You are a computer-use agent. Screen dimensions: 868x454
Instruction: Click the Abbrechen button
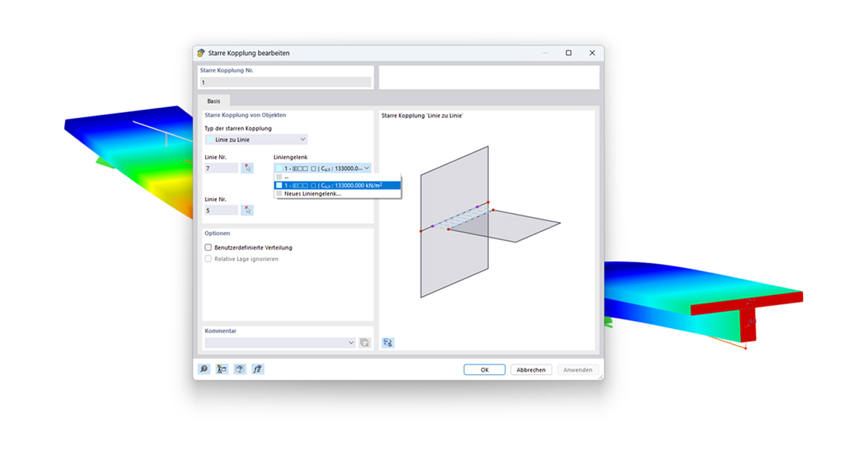tap(531, 369)
